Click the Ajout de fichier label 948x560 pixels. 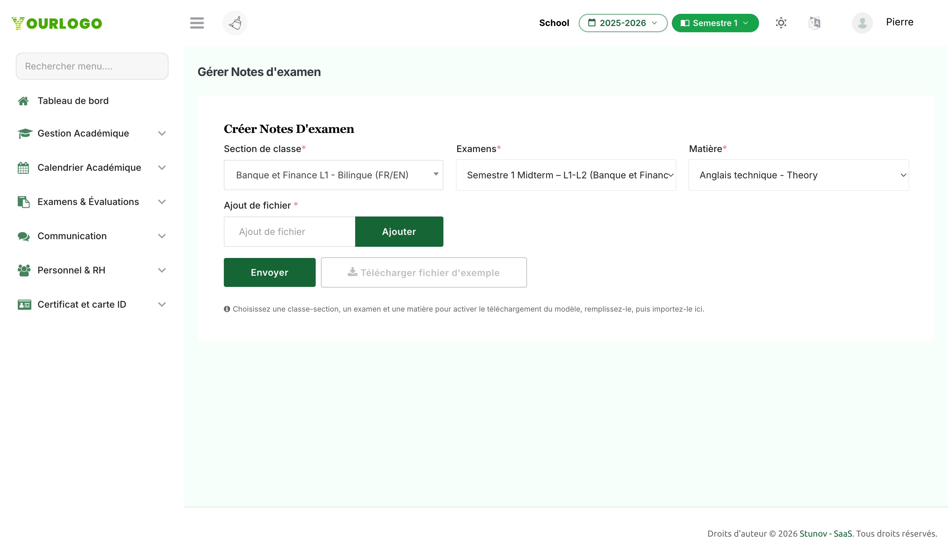(257, 205)
